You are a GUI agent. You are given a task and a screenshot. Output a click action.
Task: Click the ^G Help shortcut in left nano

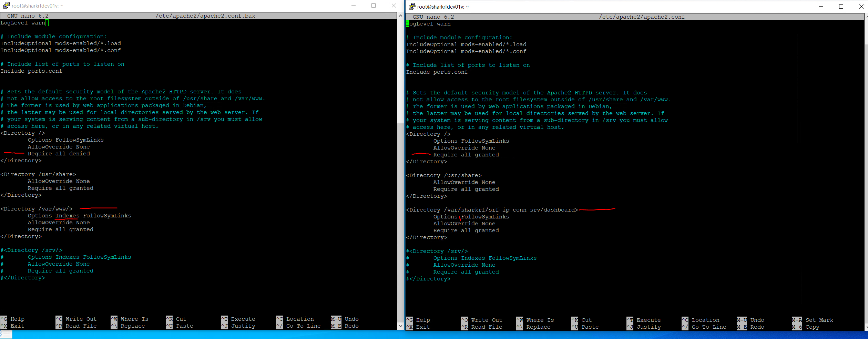coord(12,319)
